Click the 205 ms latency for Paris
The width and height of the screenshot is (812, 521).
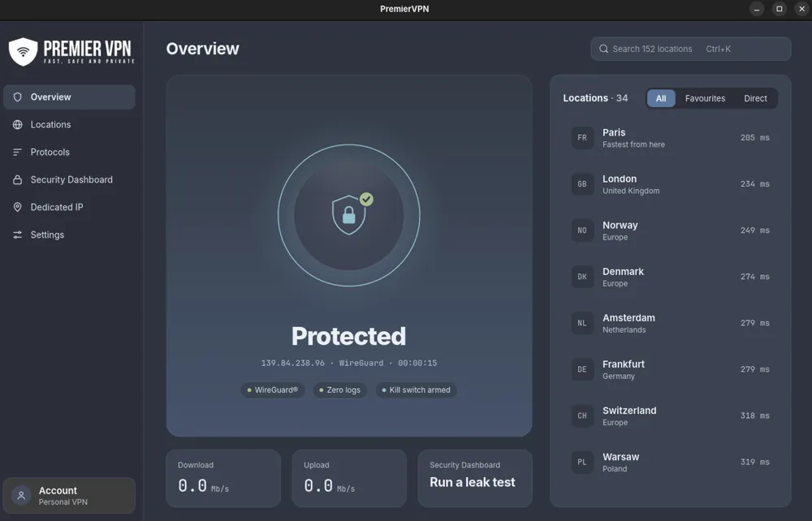click(754, 138)
